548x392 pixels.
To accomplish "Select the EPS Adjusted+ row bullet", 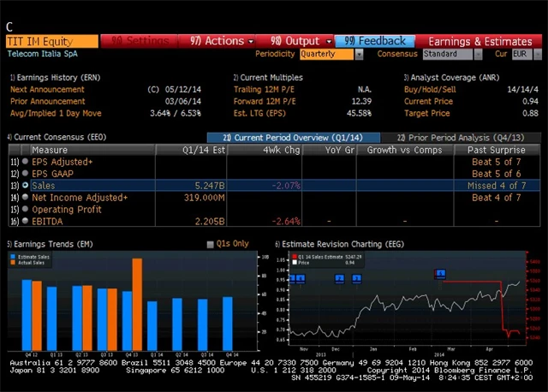I will click(25, 162).
